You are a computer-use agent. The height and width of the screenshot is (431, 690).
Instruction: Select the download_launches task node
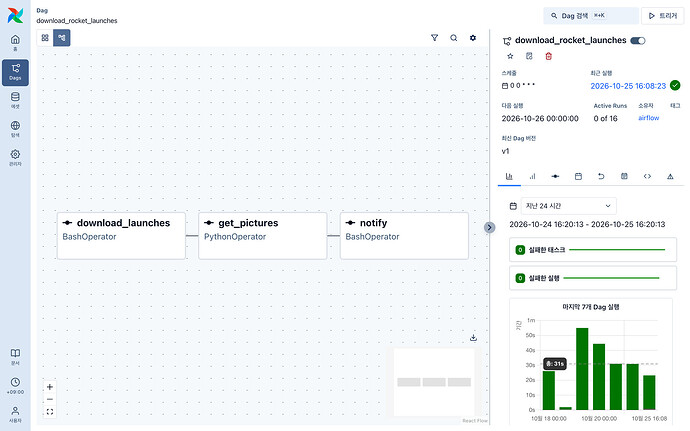click(121, 236)
